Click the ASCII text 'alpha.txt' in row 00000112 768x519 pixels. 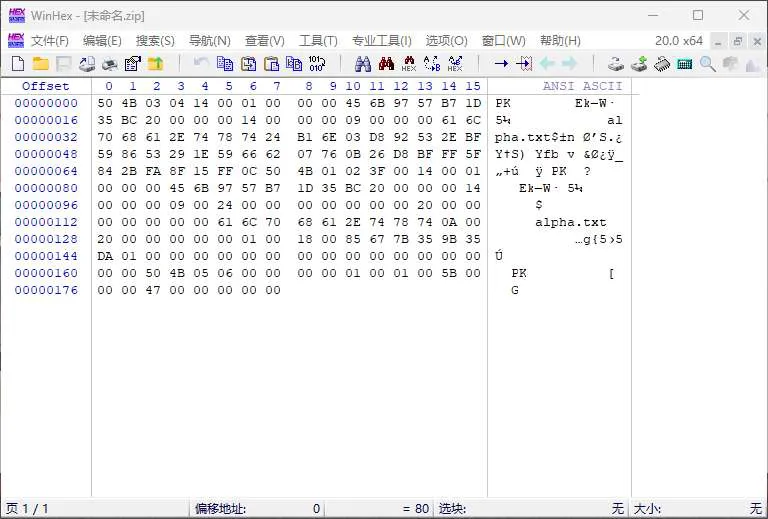[x=571, y=222]
